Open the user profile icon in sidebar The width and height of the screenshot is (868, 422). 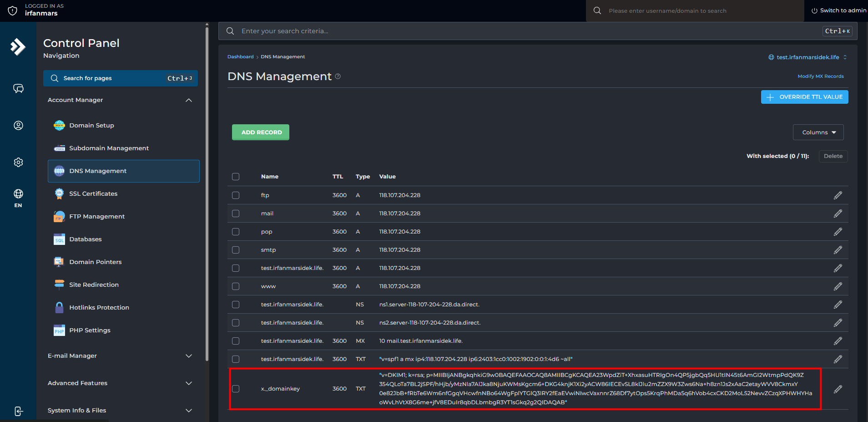(x=18, y=125)
